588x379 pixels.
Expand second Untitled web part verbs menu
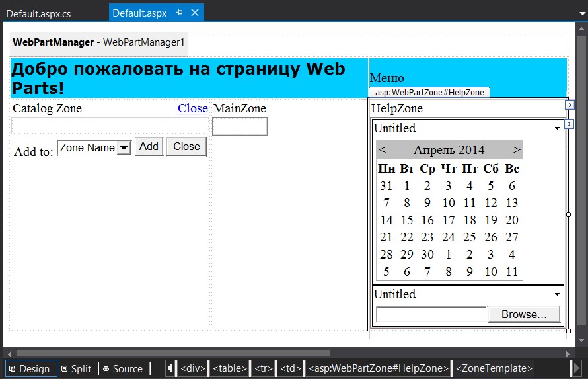pos(557,294)
